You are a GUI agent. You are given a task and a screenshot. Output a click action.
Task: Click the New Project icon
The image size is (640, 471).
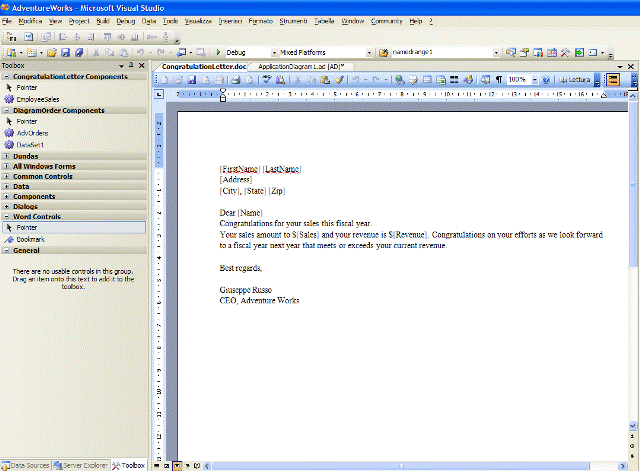coord(11,52)
